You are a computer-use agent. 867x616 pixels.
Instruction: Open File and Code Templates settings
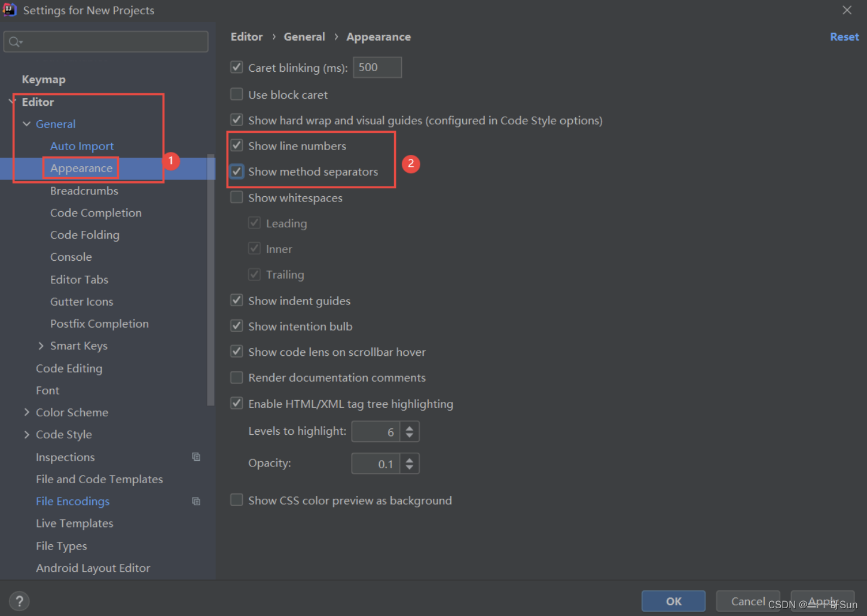click(x=99, y=479)
